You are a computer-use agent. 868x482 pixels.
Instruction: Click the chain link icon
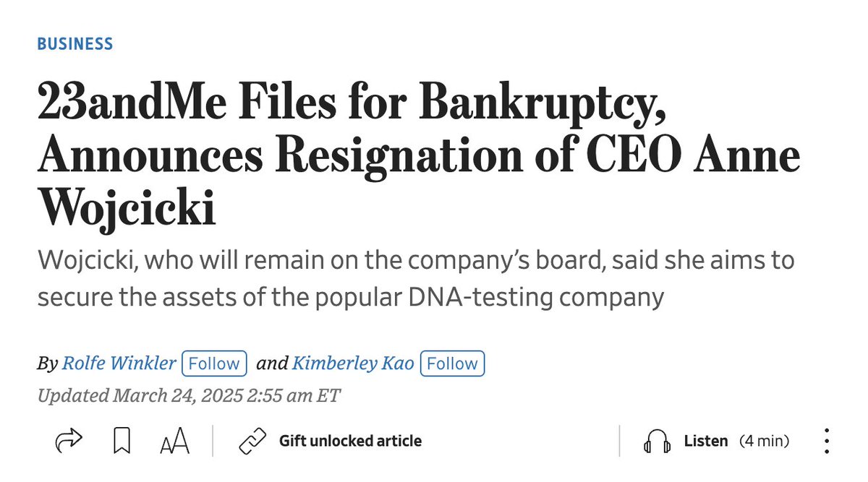click(x=252, y=441)
